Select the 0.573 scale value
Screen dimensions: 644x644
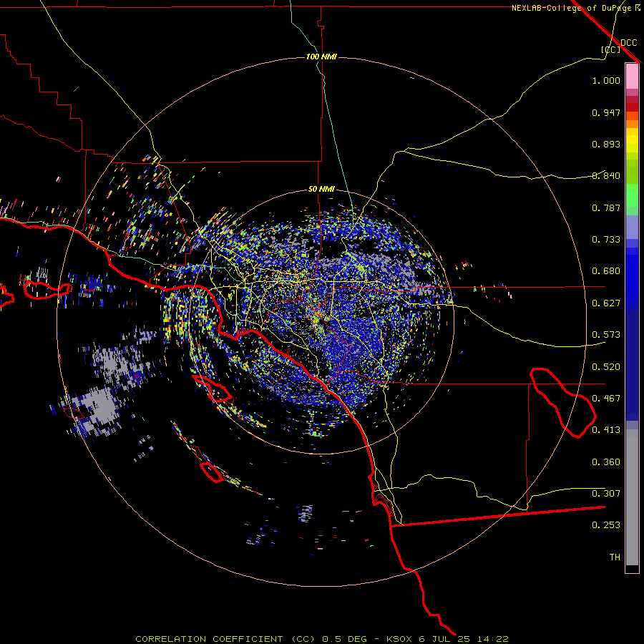[606, 335]
